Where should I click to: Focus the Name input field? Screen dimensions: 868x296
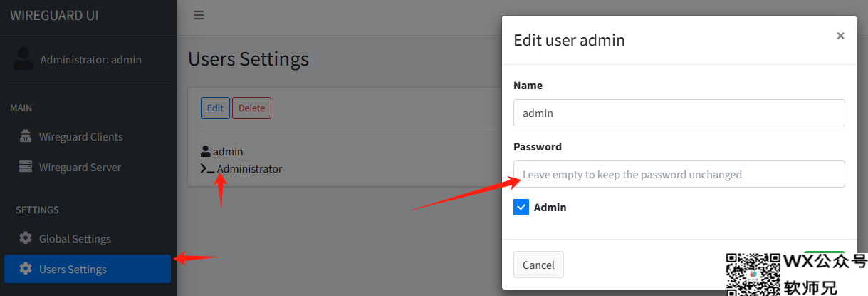(679, 113)
